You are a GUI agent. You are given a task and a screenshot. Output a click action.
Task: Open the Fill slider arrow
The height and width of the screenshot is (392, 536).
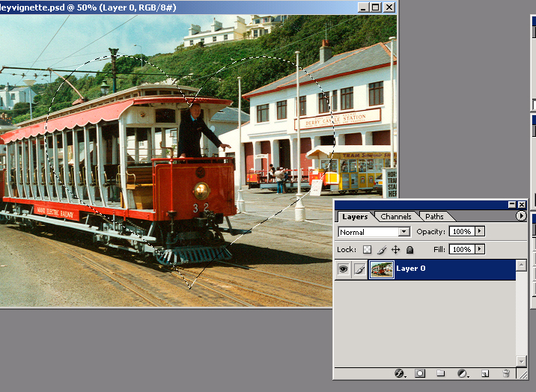pos(480,249)
